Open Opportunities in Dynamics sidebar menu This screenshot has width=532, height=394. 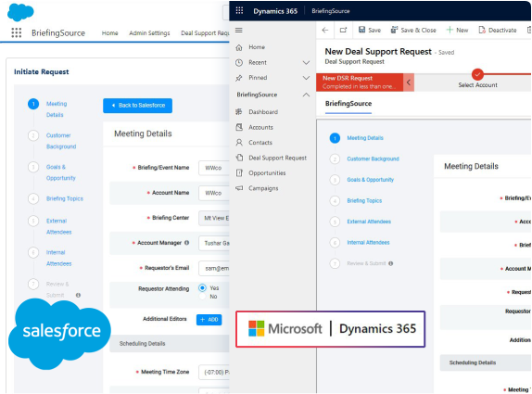click(x=267, y=173)
